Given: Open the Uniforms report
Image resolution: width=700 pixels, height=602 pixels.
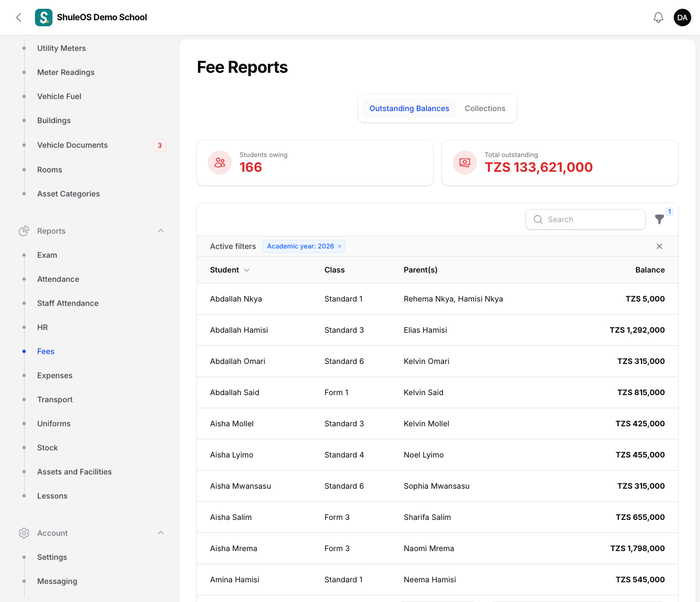Looking at the screenshot, I should 54,424.
